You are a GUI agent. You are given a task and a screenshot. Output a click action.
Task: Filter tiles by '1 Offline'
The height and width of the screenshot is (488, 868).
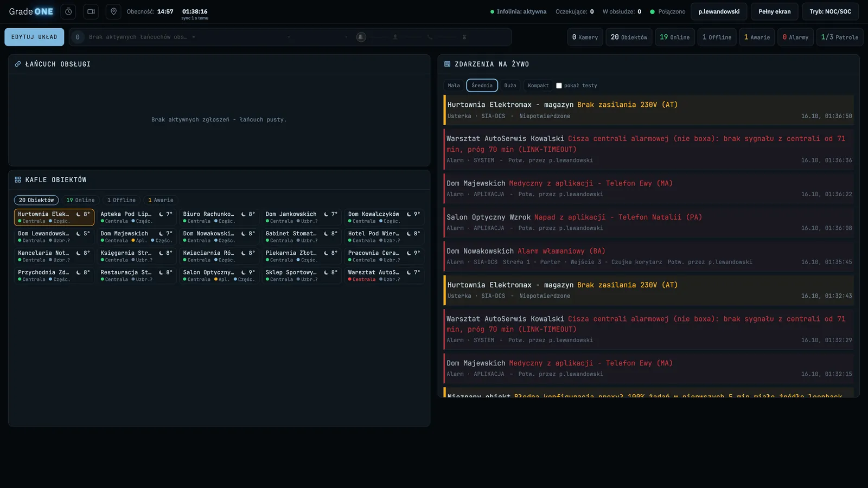122,200
